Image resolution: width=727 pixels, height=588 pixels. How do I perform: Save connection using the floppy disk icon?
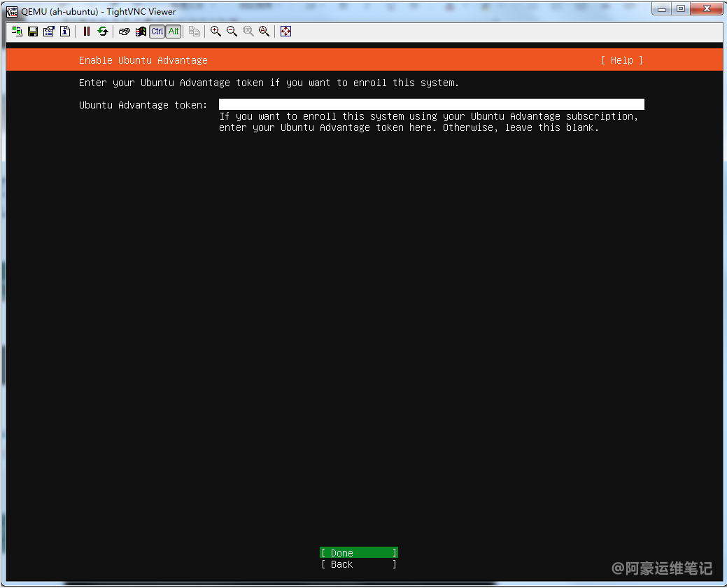pyautogui.click(x=32, y=31)
